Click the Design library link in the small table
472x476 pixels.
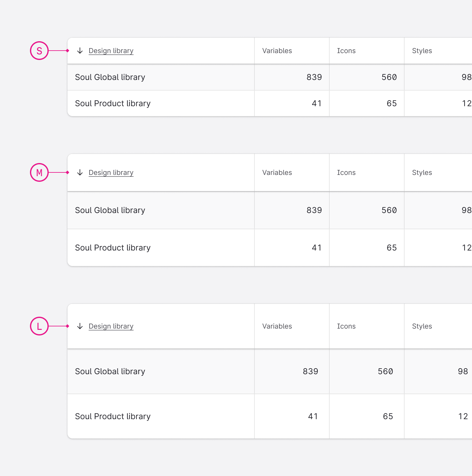[111, 51]
